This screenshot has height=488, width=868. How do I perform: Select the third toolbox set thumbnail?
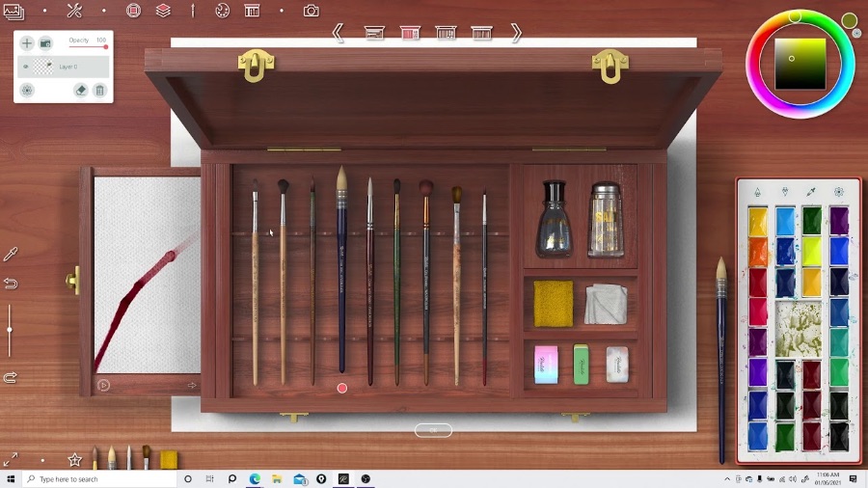click(x=447, y=33)
